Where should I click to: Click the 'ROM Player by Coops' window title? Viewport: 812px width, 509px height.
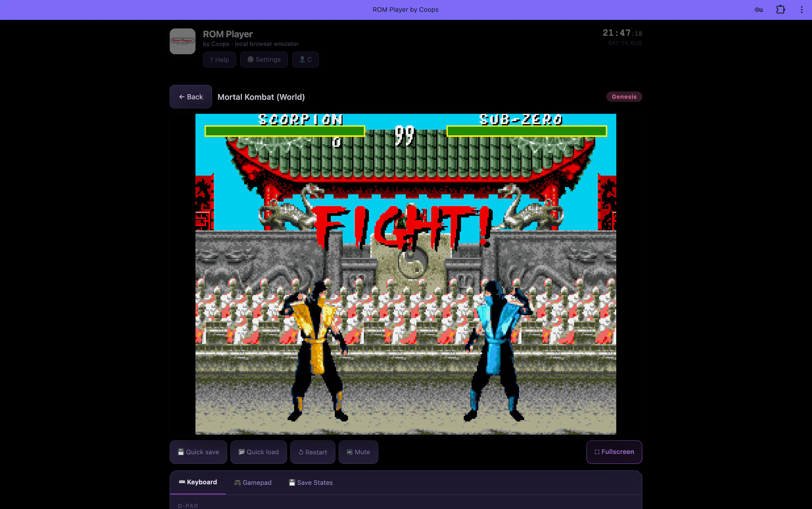[405, 10]
